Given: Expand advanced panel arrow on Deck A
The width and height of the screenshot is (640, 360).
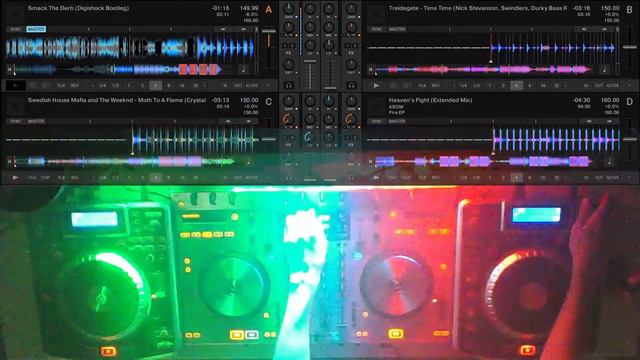Looking at the screenshot, I should click(268, 86).
